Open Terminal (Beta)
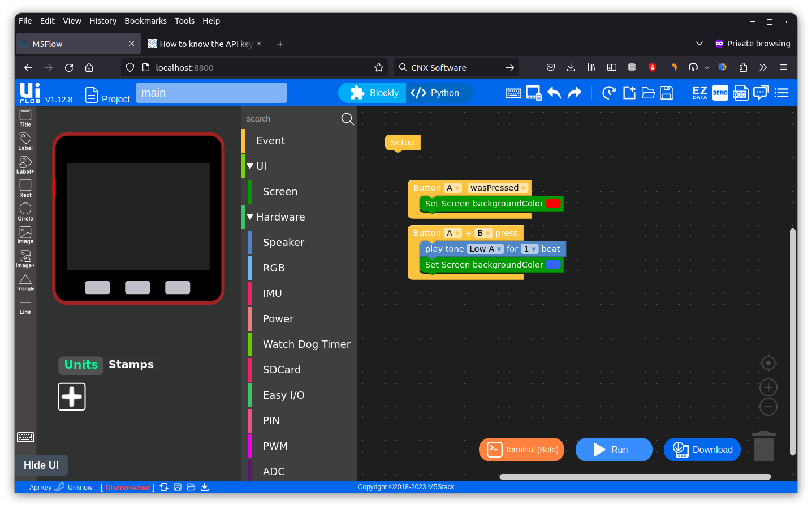 pos(522,450)
